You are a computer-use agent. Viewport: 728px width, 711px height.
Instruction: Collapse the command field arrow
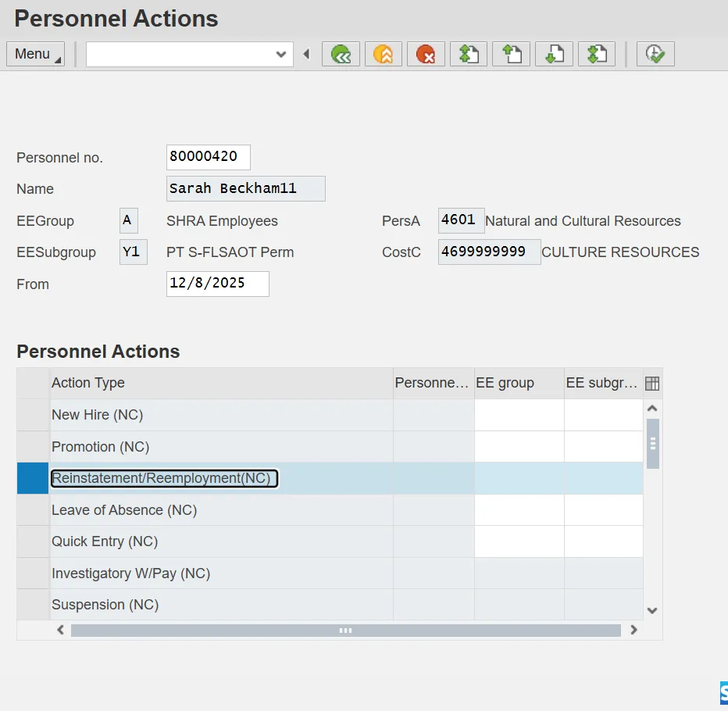(306, 54)
